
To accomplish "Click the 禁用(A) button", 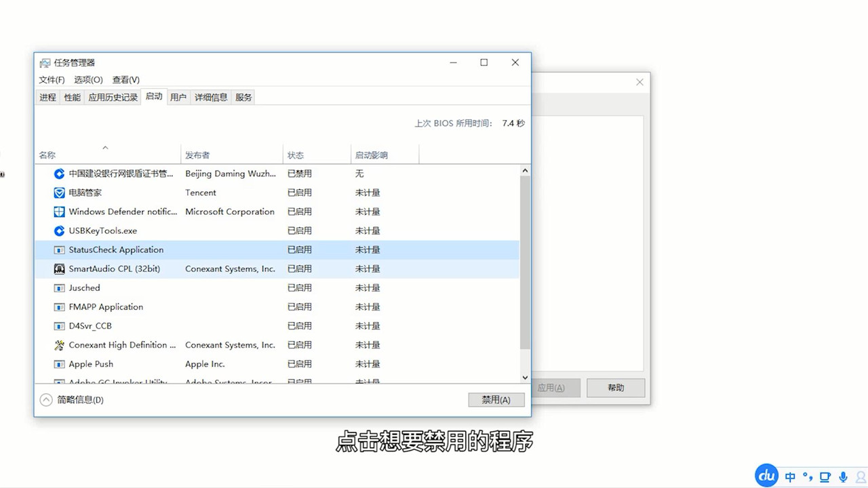I will pyautogui.click(x=496, y=400).
